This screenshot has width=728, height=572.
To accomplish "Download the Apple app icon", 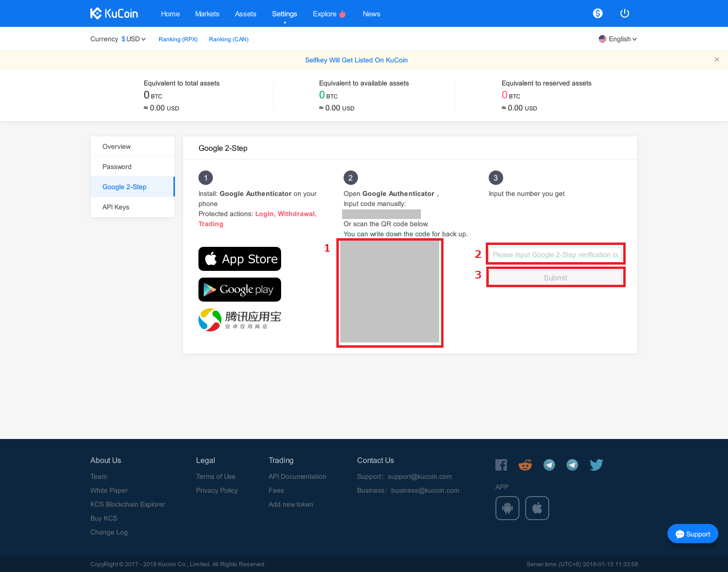I will pyautogui.click(x=537, y=508).
